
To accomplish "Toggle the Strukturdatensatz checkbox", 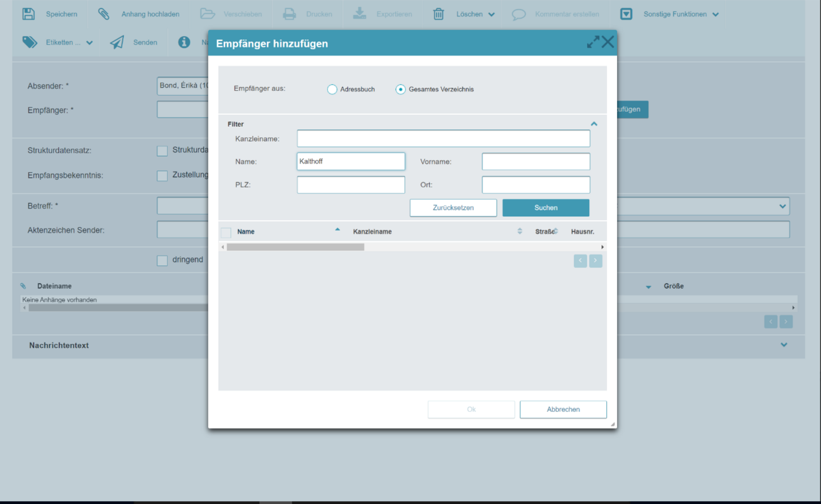I will (x=162, y=150).
